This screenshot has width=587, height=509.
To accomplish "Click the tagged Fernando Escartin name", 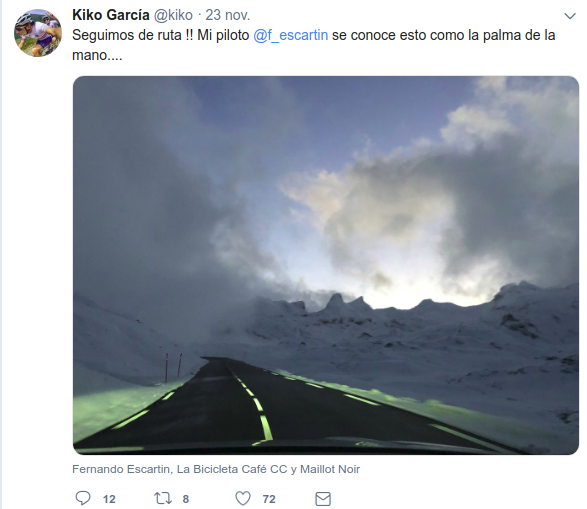I will click(x=121, y=469).
